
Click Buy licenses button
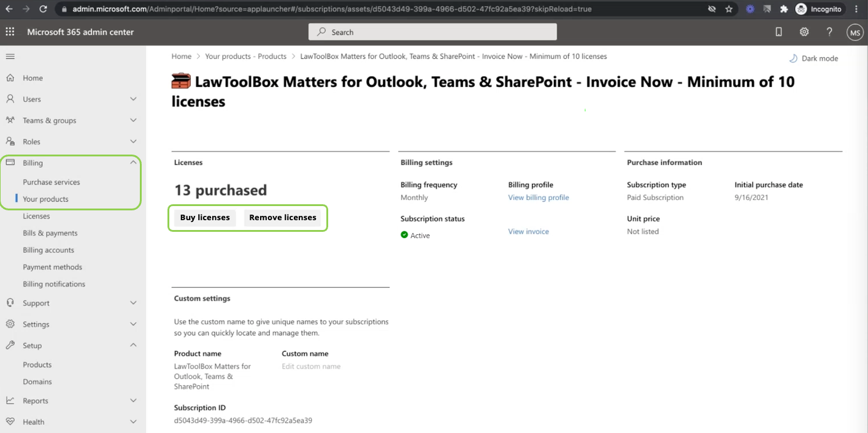205,218
